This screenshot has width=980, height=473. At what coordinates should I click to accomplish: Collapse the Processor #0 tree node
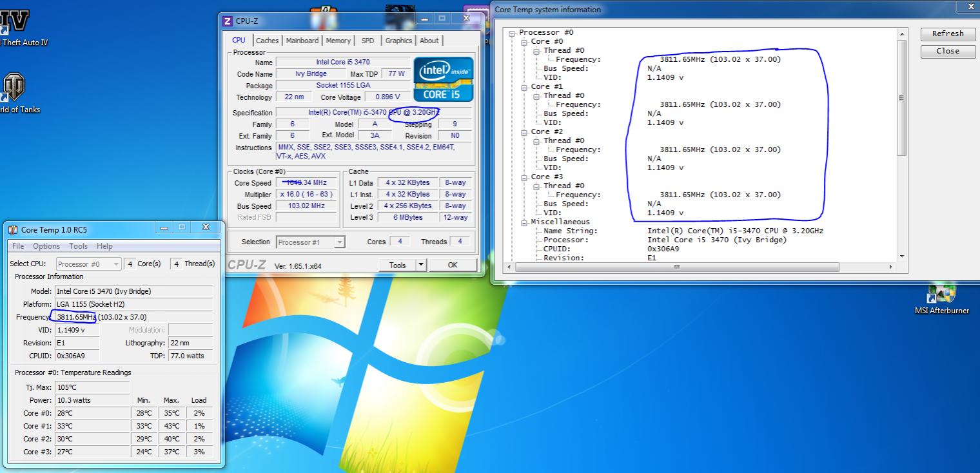(513, 32)
